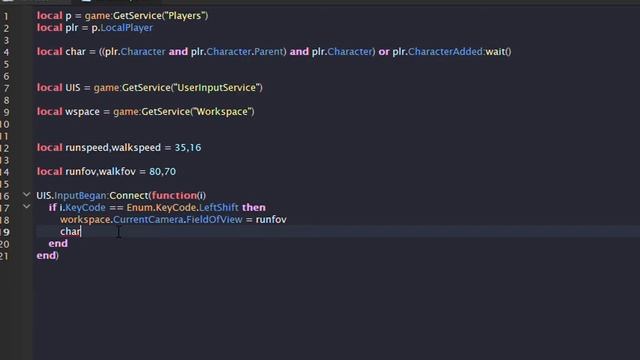This screenshot has width=640, height=360.
Task: Collapse the if-statement fold arrow on line 17
Action: (x=27, y=207)
